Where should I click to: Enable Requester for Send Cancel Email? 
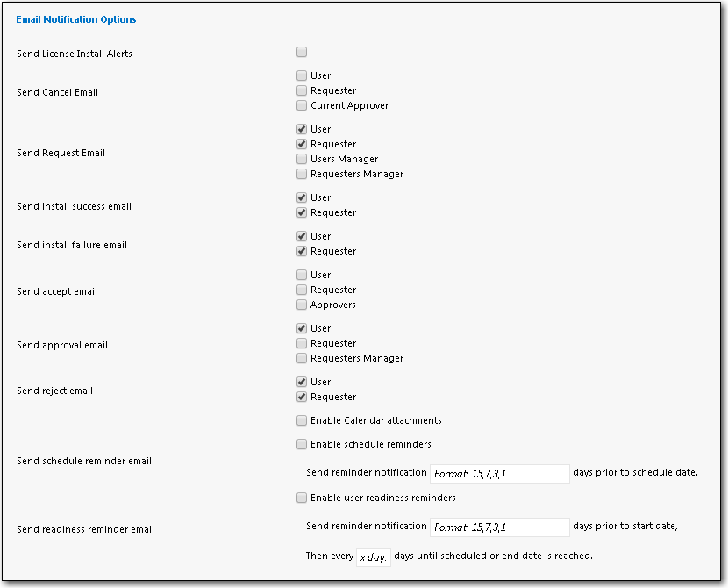302,90
